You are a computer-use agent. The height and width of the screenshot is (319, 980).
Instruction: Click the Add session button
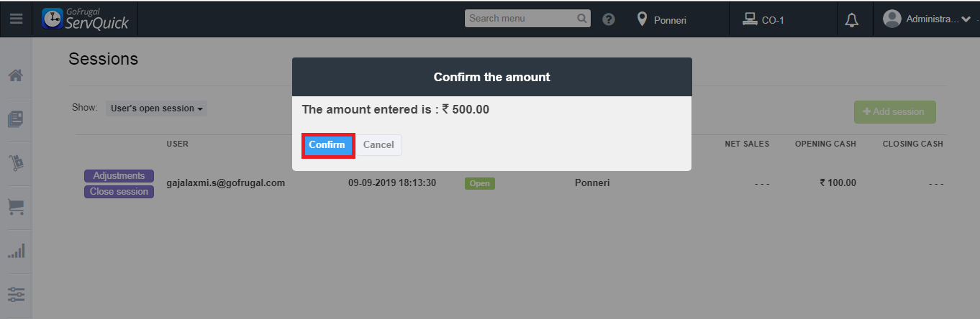coord(894,112)
